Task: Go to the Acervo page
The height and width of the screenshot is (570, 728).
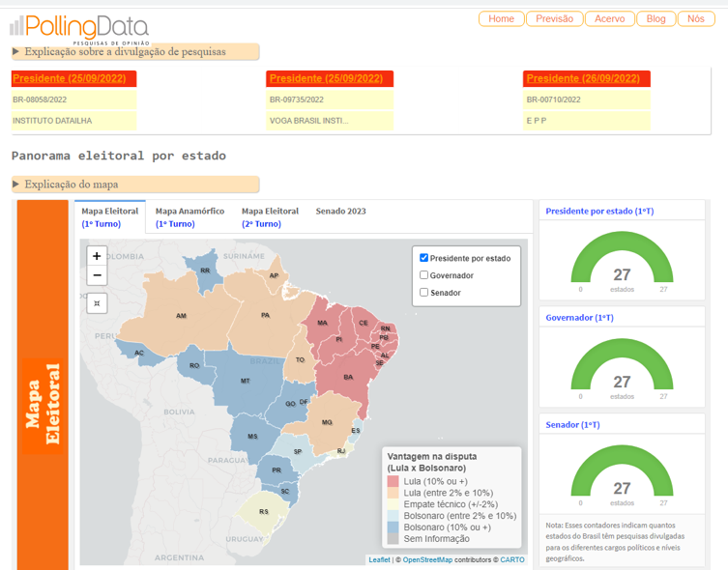Action: point(609,18)
